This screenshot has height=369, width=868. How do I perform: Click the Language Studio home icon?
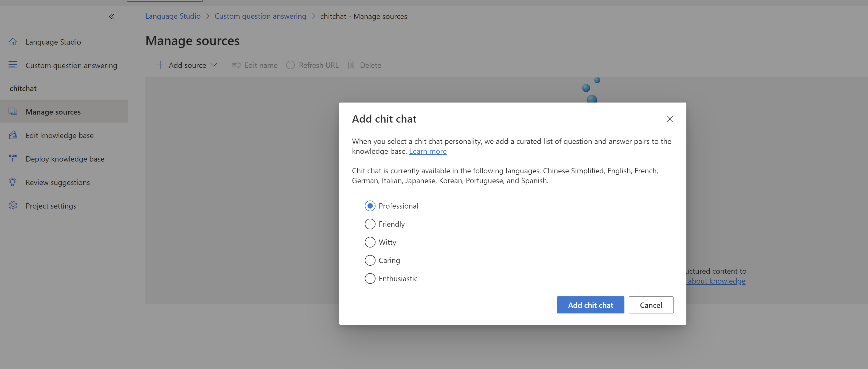pos(13,42)
